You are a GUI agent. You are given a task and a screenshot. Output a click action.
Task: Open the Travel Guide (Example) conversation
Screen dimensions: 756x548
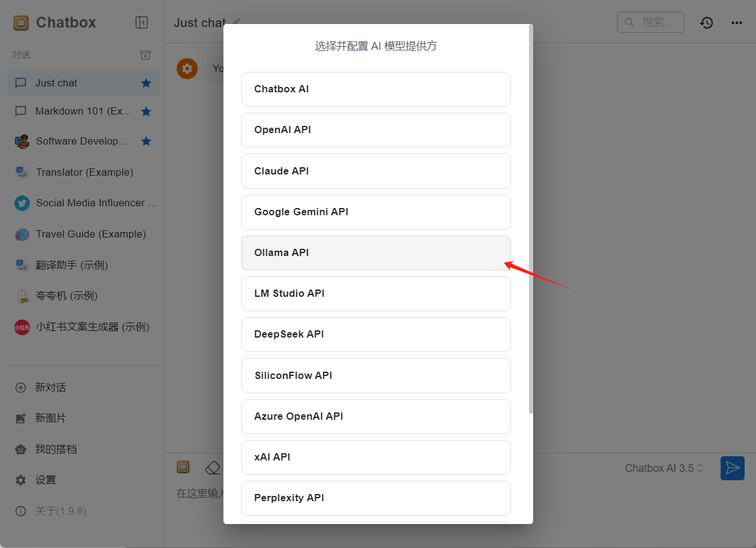coord(83,234)
